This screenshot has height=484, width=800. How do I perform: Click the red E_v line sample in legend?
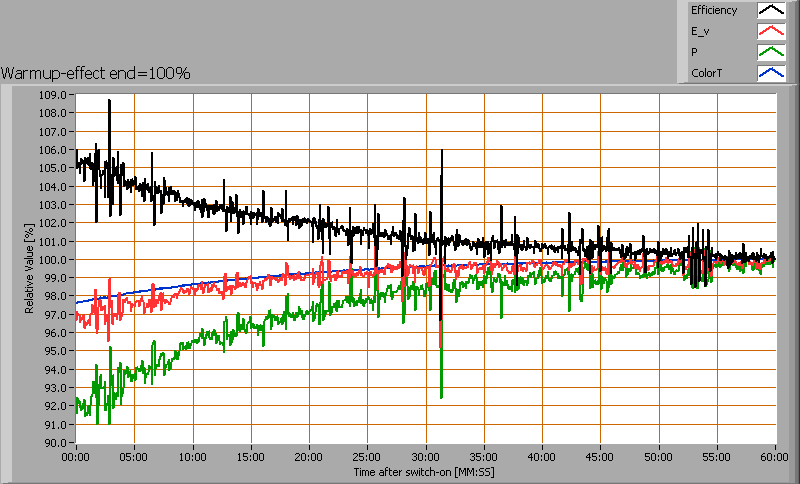[x=769, y=32]
